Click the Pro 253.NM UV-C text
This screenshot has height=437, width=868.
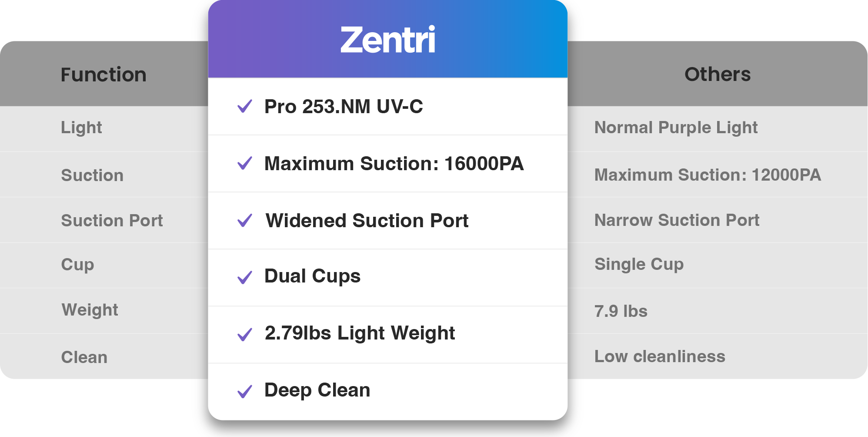click(x=344, y=107)
